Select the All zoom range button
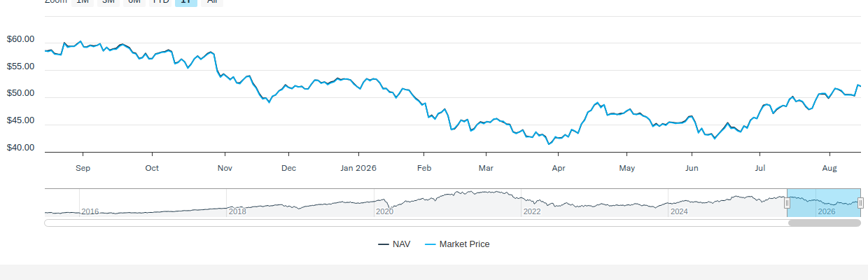The image size is (868, 280). click(211, 2)
